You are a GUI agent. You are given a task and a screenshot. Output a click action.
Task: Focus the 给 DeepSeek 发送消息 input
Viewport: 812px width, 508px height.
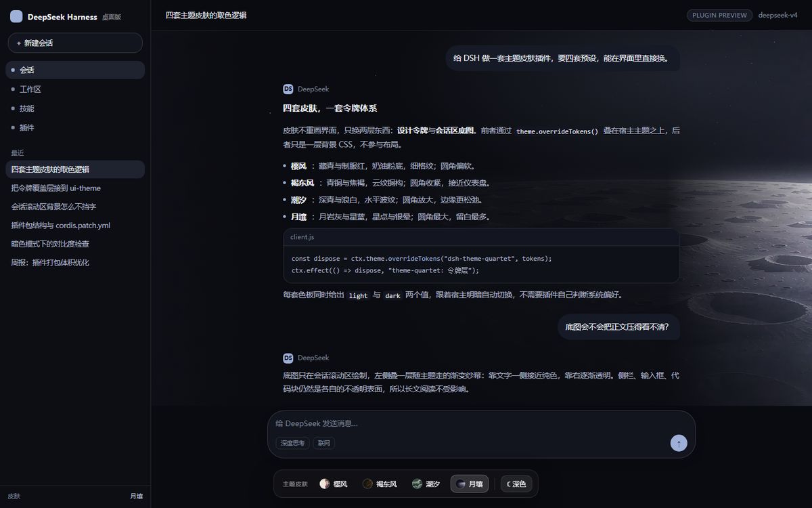481,423
